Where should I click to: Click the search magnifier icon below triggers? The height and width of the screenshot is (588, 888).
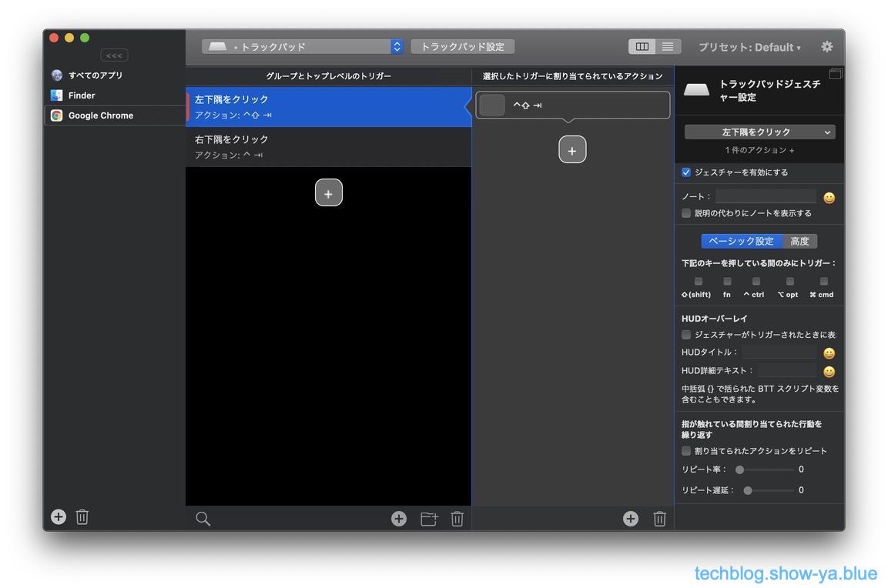[203, 519]
